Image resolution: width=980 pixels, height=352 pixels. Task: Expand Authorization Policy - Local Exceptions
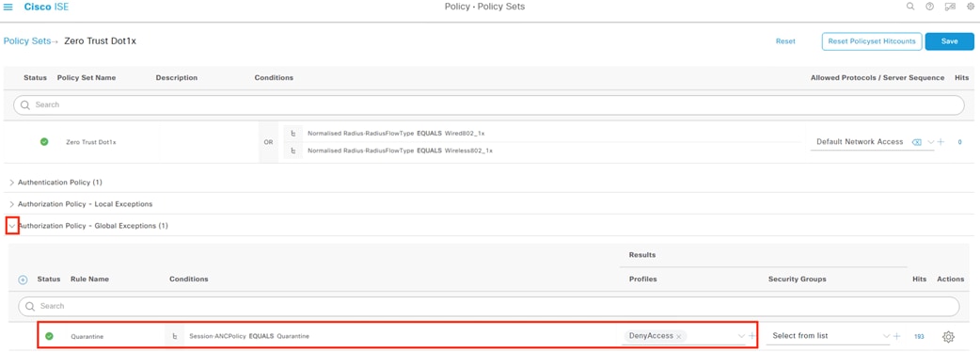[x=12, y=204]
